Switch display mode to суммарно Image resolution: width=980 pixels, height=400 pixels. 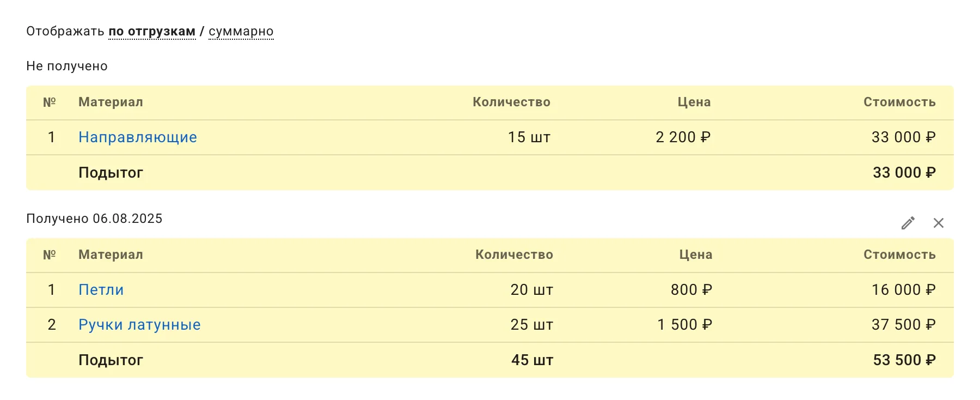[x=240, y=32]
